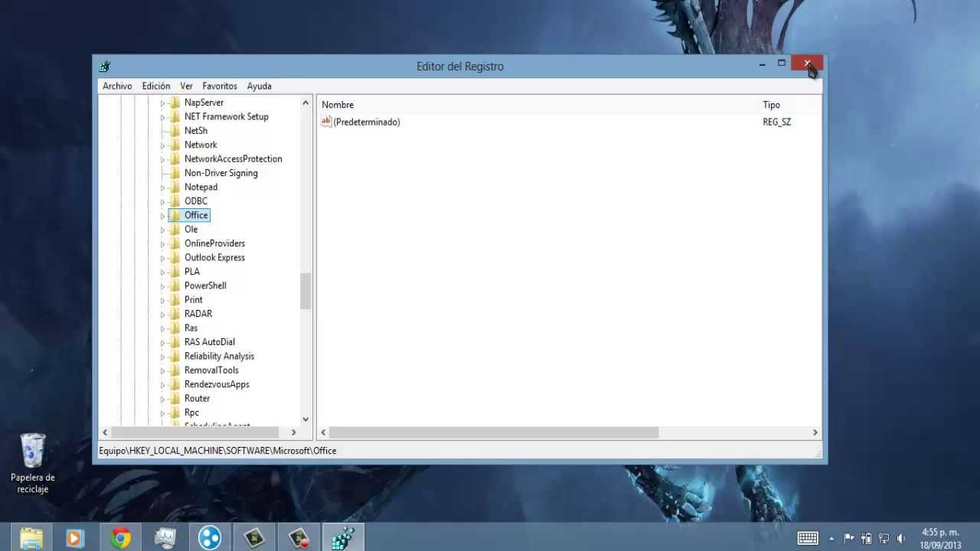This screenshot has width=980, height=551.
Task: Click the REG_SZ type value
Action: click(777, 122)
